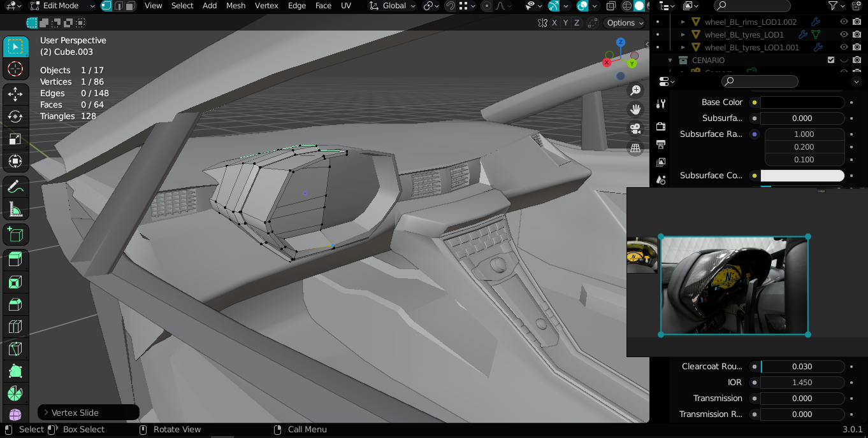
Task: Uncheck the CENARIO collection checkbox
Action: [831, 60]
